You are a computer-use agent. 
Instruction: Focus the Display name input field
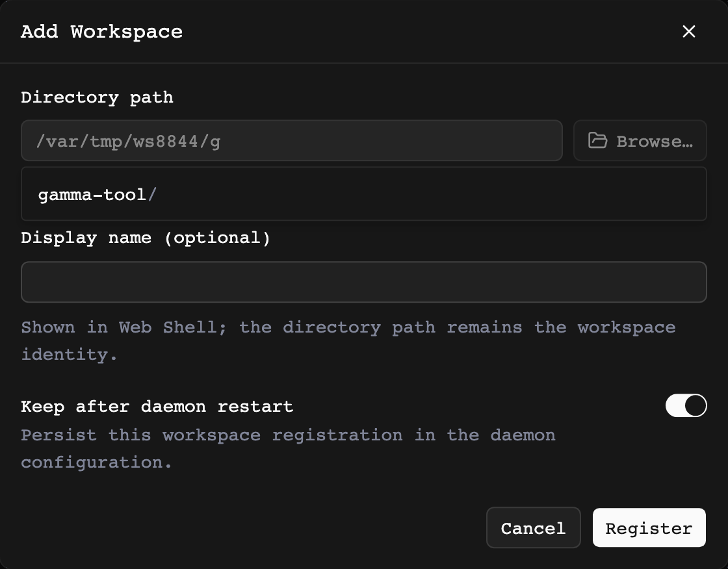tap(364, 282)
